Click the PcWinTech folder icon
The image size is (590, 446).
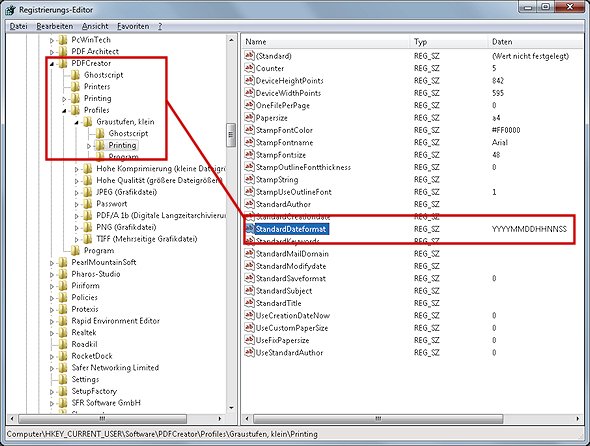[x=63, y=40]
